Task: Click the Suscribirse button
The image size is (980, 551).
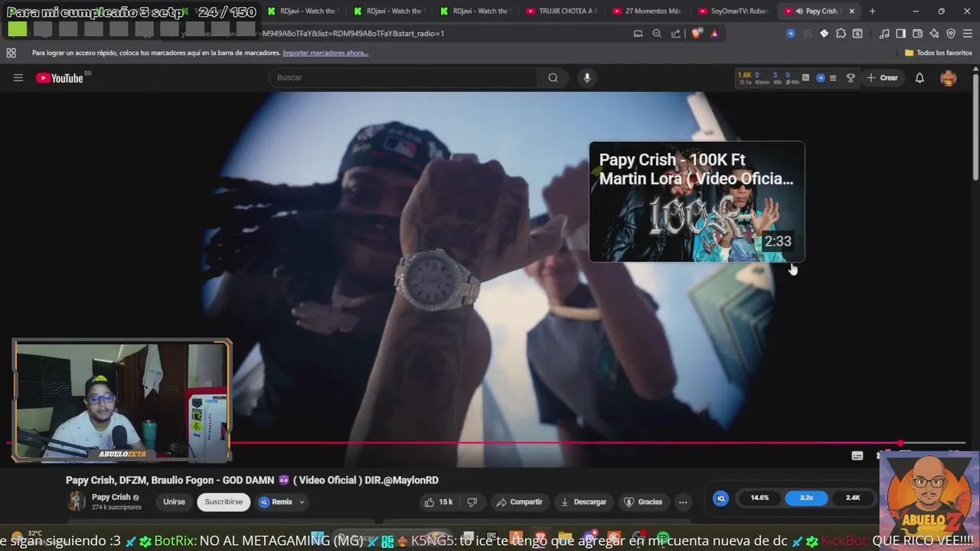Action: [x=224, y=502]
